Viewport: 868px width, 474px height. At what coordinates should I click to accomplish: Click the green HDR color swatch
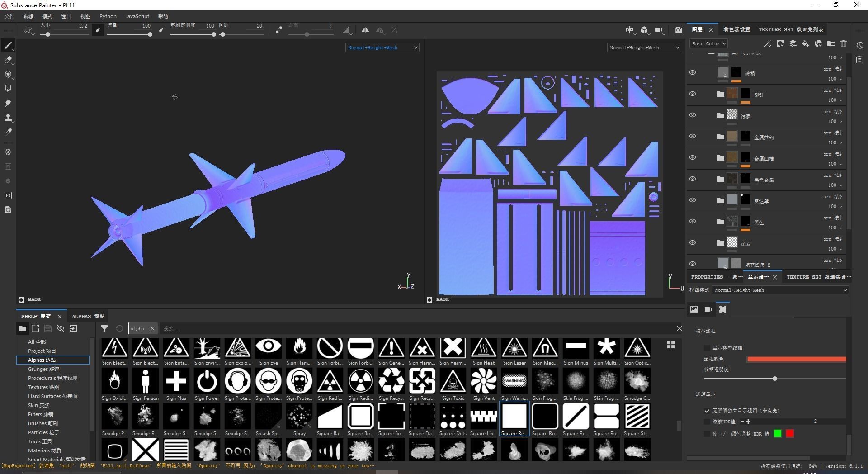click(x=778, y=434)
